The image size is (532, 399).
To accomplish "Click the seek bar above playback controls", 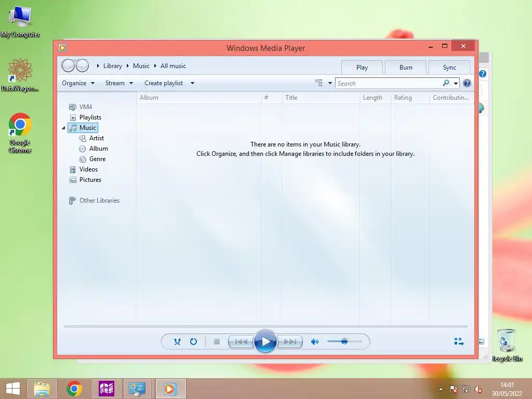I will 265,326.
